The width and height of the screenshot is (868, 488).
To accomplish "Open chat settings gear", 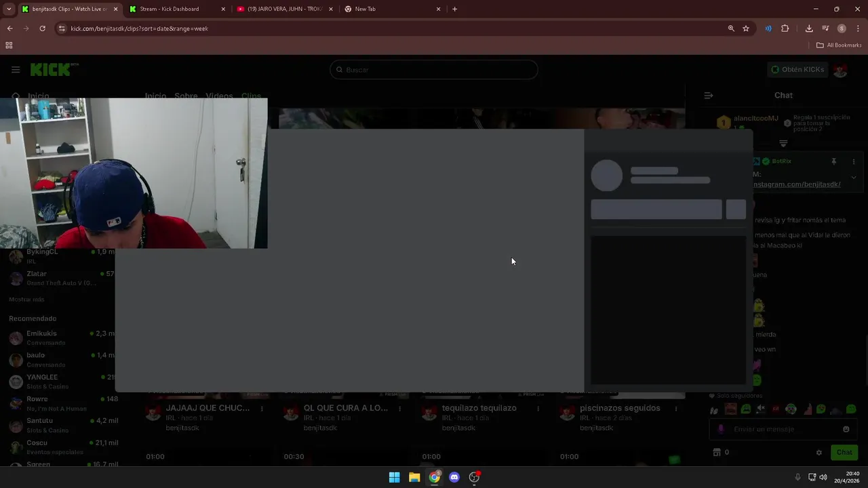I will (x=818, y=452).
